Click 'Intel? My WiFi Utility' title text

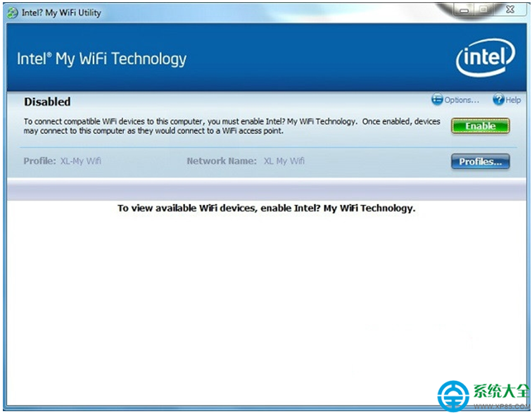pos(61,13)
